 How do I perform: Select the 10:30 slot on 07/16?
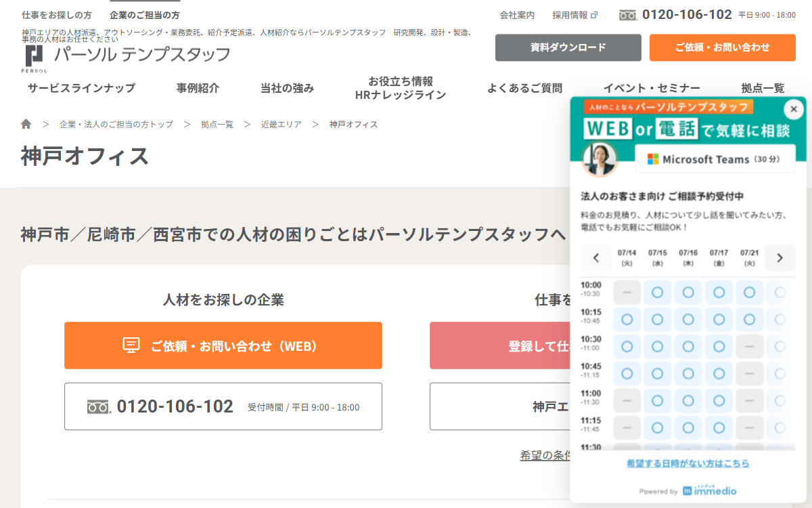(x=688, y=346)
